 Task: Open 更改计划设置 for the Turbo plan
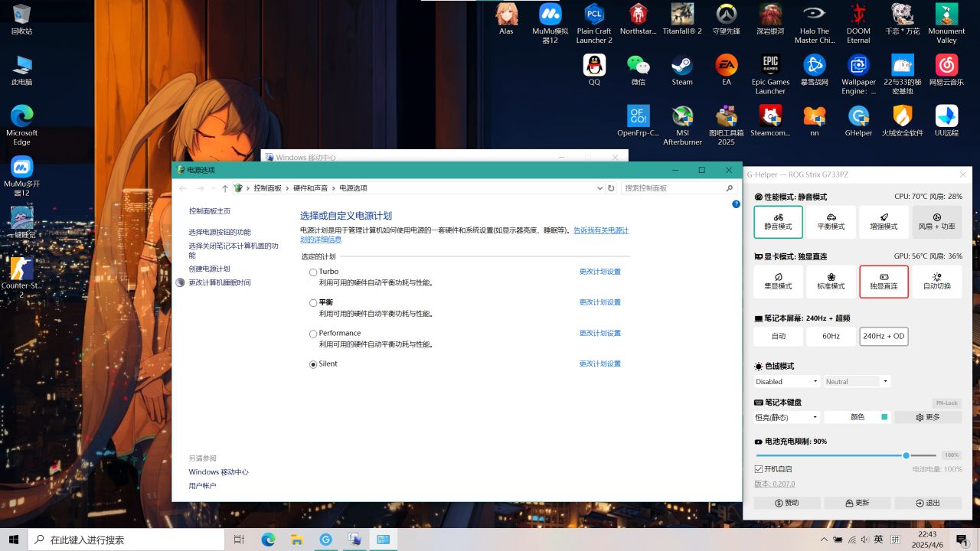pyautogui.click(x=600, y=272)
